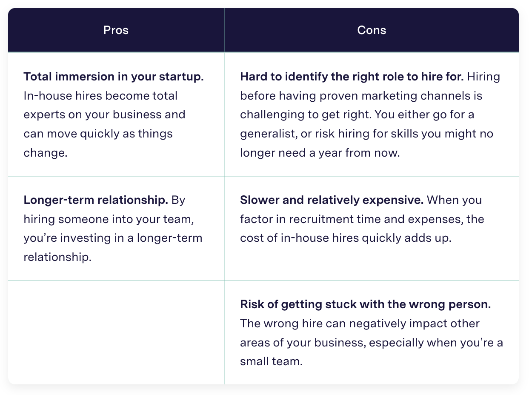Viewport: 532px width, 395px height.
Task: Select the 'Total immersion in your startup.' heading
Action: [114, 77]
